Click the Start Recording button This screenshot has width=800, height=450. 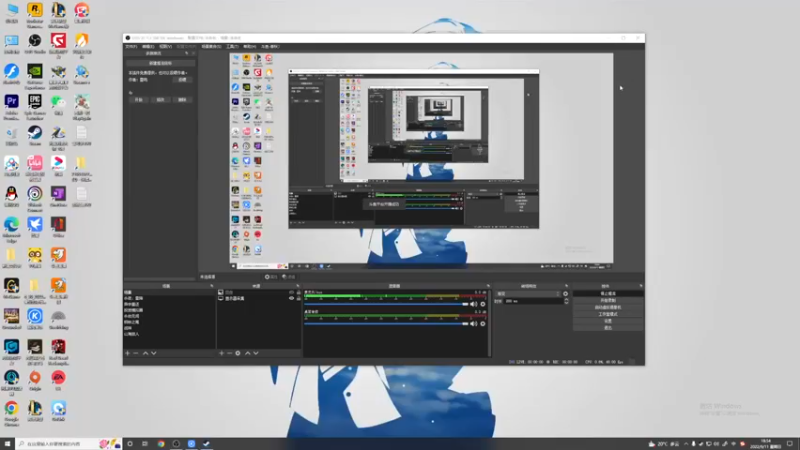click(x=608, y=301)
